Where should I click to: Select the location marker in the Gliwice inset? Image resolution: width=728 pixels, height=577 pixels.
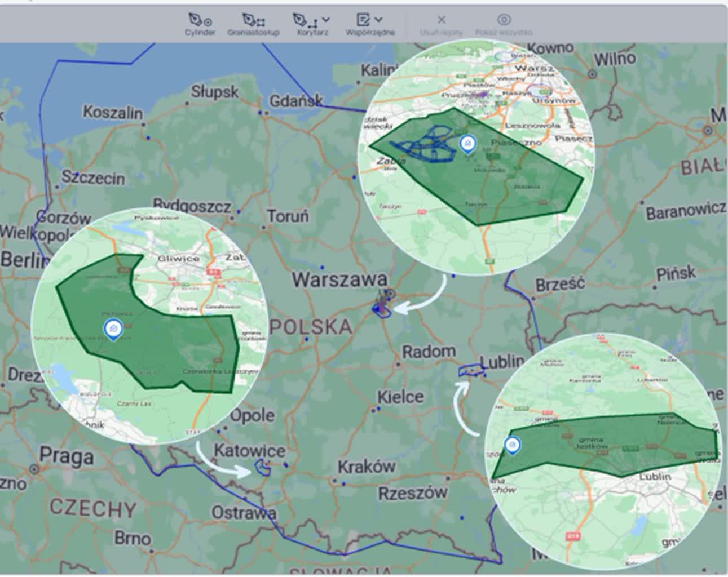click(x=113, y=330)
